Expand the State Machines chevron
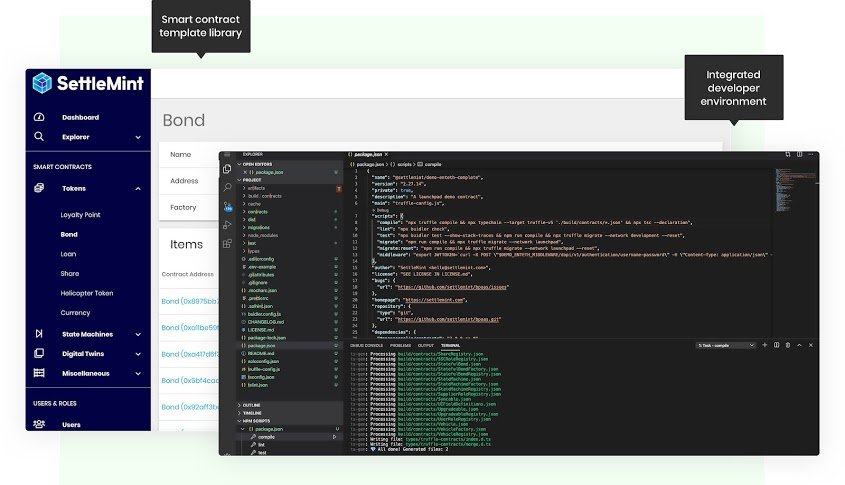The width and height of the screenshot is (845, 485). (138, 335)
